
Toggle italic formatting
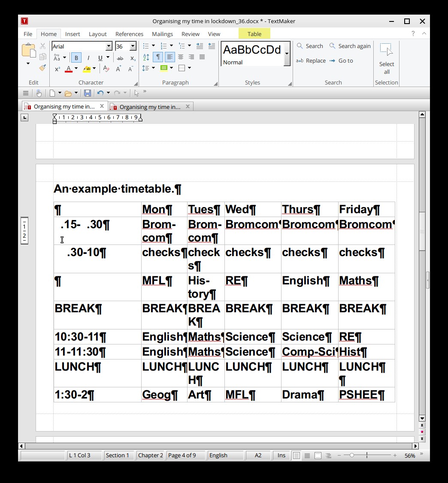tap(88, 58)
